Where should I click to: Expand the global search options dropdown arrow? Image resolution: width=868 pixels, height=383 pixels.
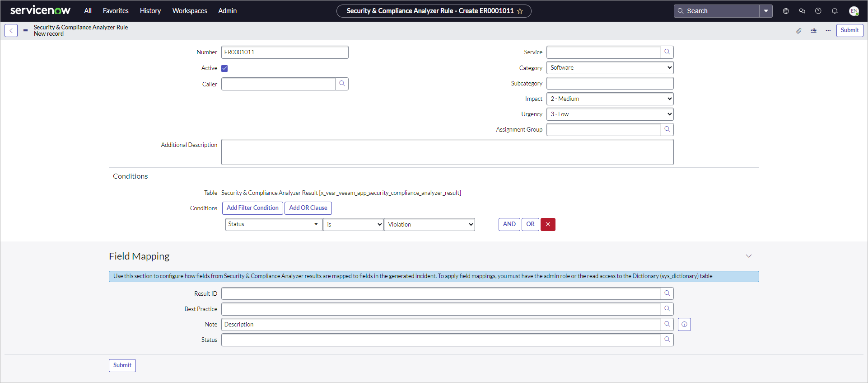pos(766,11)
